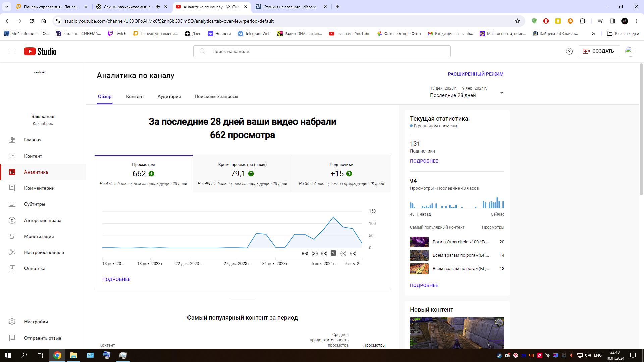The height and width of the screenshot is (362, 644).
Task: Click ПОДРОБНЕЕ under the main chart
Action: point(116,279)
